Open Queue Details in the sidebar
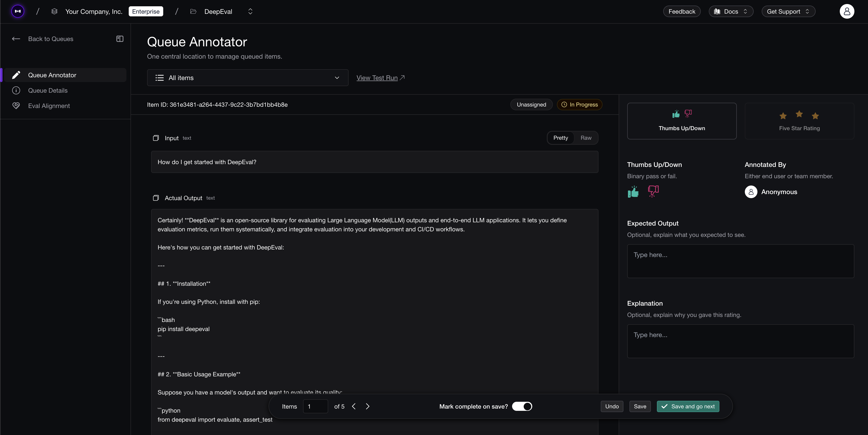 (x=48, y=90)
